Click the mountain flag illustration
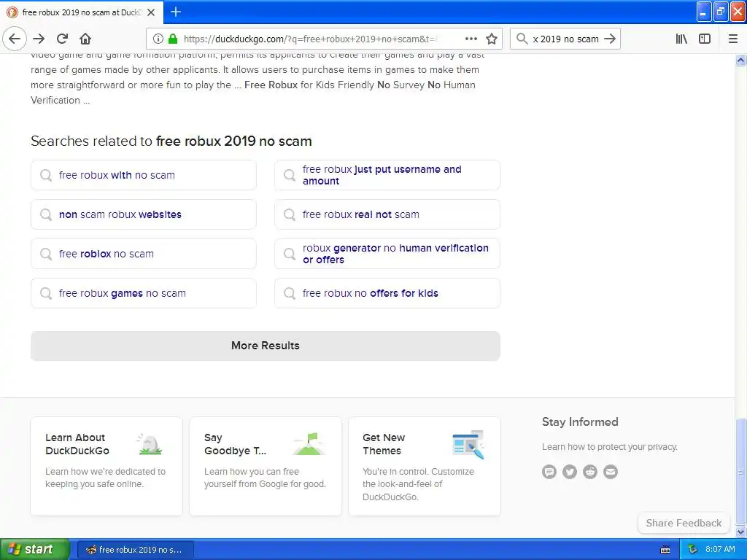The width and height of the screenshot is (747, 560). click(309, 444)
